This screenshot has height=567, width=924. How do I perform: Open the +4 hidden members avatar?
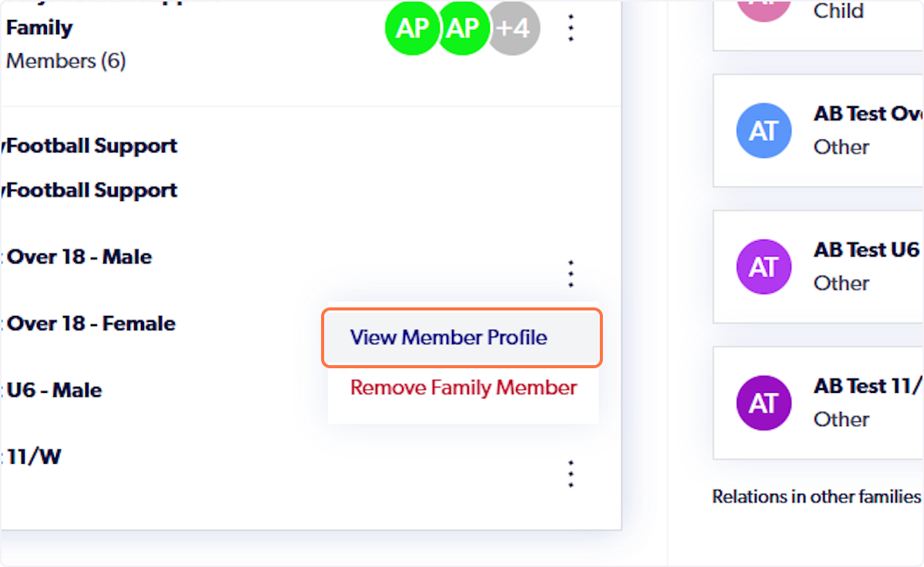[514, 28]
